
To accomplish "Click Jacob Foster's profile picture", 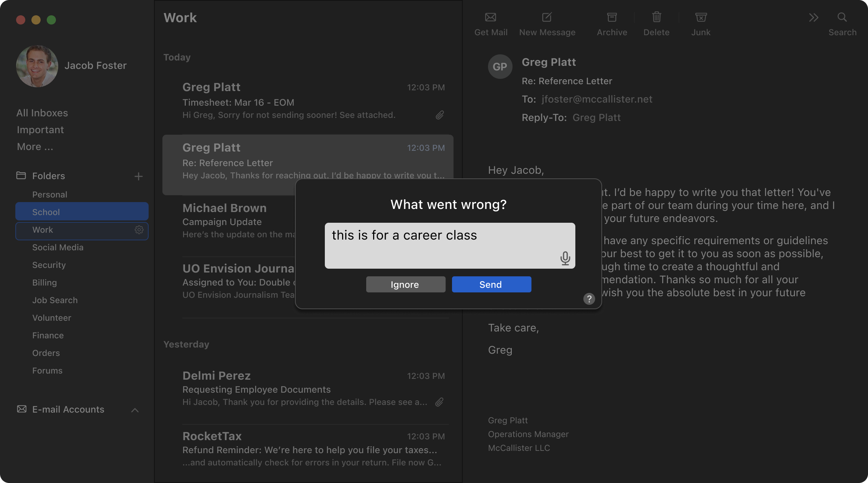I will coord(37,66).
